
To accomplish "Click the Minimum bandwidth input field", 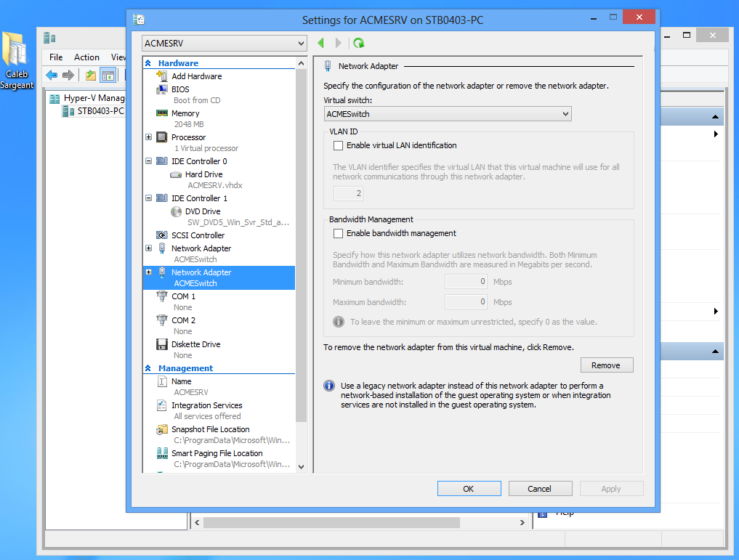I will click(x=466, y=282).
